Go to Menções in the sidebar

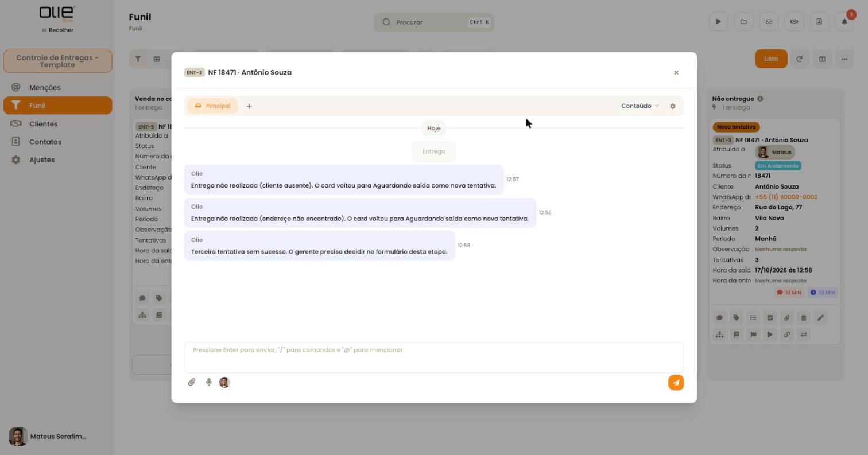pos(57,88)
